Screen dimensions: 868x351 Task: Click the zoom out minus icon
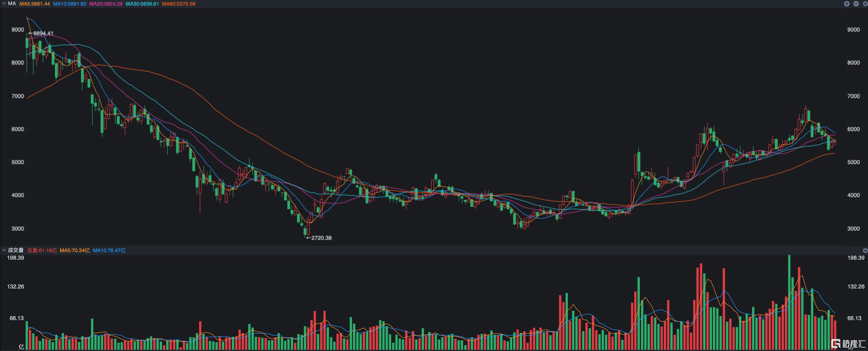click(856, 4)
